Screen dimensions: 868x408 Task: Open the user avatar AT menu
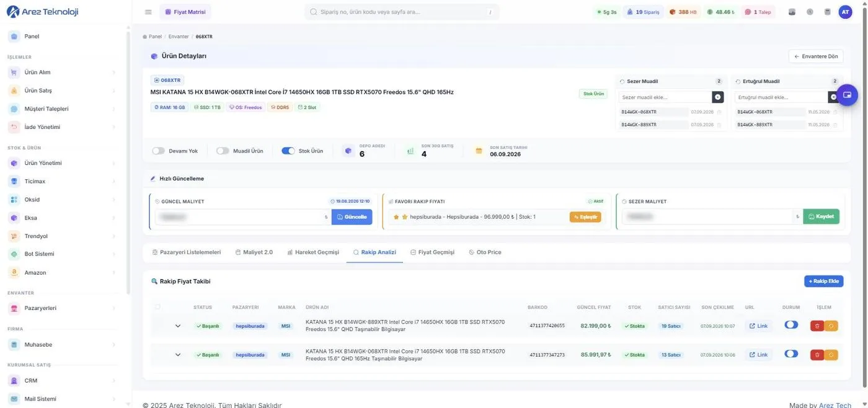point(845,12)
